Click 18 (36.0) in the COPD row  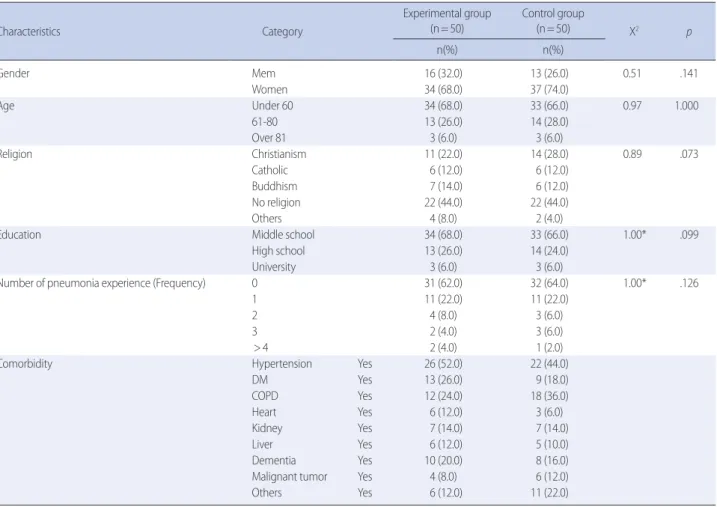(x=549, y=395)
